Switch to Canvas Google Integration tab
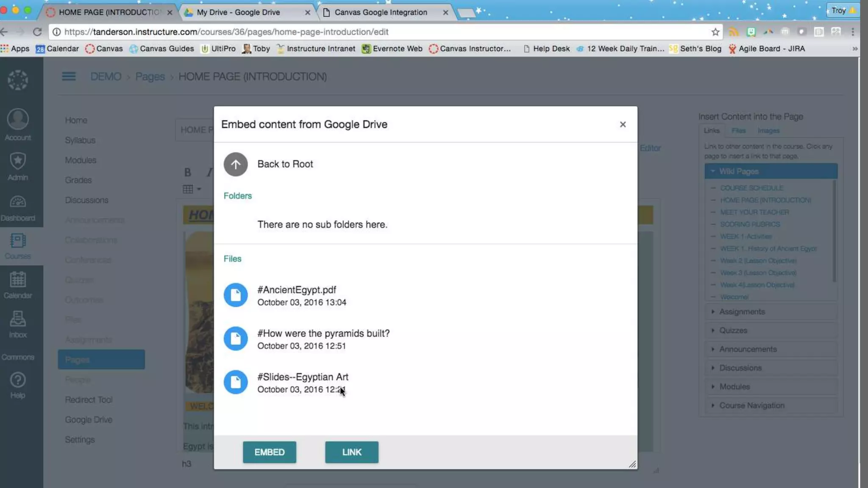This screenshot has height=488, width=868. (380, 12)
